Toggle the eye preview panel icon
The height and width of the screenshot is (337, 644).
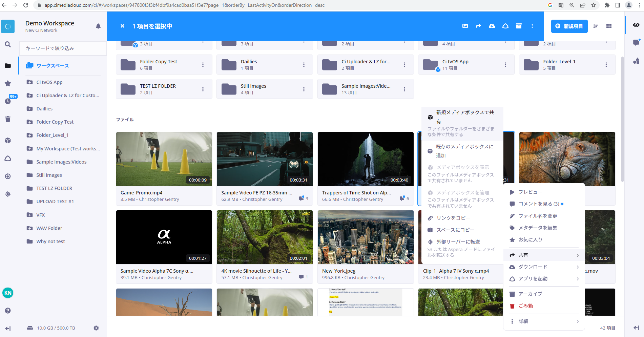click(x=636, y=25)
